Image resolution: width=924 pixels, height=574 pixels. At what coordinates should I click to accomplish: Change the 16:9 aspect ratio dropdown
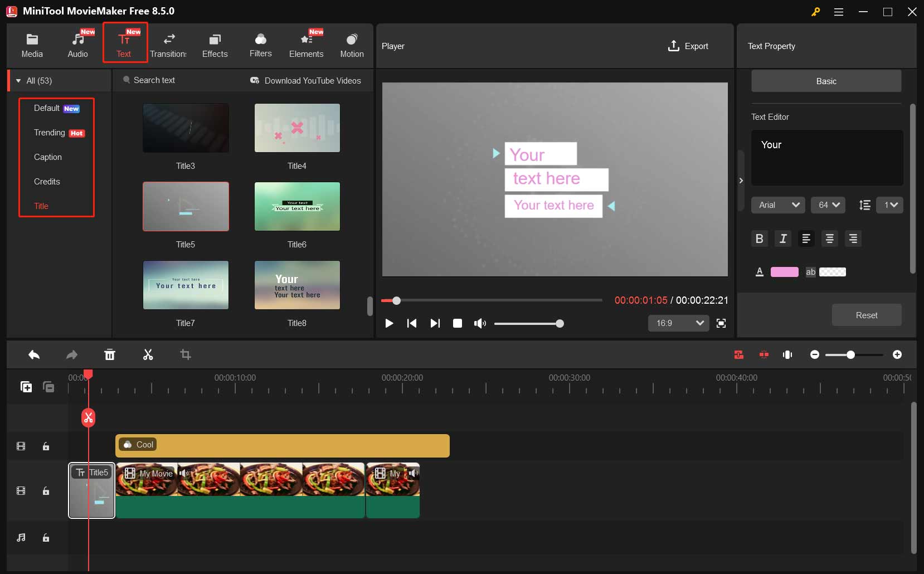click(x=678, y=323)
